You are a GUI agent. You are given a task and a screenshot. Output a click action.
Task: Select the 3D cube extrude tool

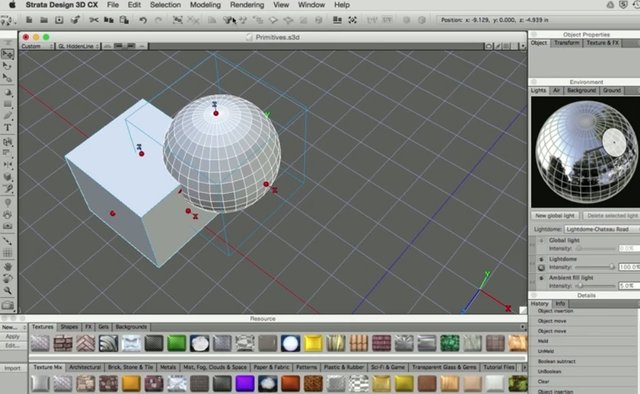click(7, 177)
